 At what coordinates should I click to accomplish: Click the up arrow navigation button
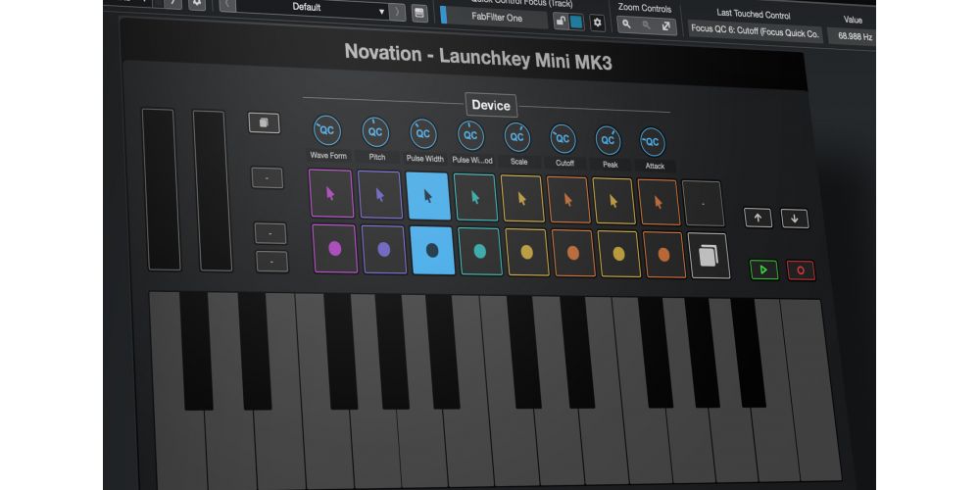point(759,218)
